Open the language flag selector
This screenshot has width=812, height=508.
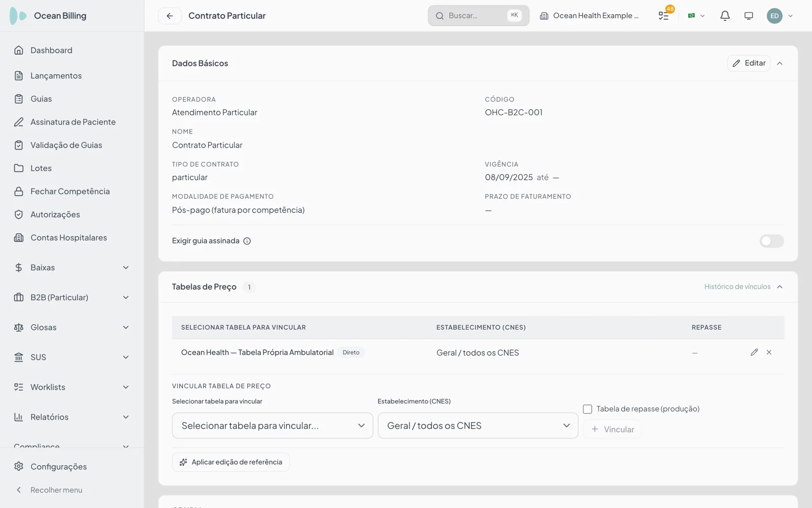point(696,16)
